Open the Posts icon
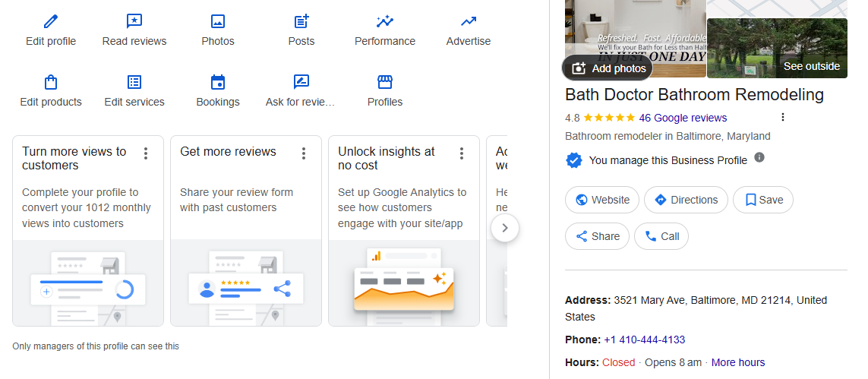868x379 pixels. (x=301, y=21)
